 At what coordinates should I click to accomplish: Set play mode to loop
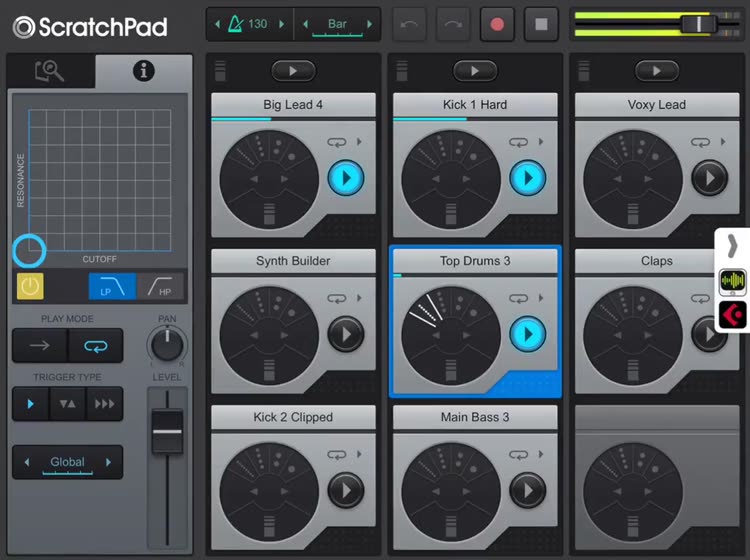pos(96,345)
